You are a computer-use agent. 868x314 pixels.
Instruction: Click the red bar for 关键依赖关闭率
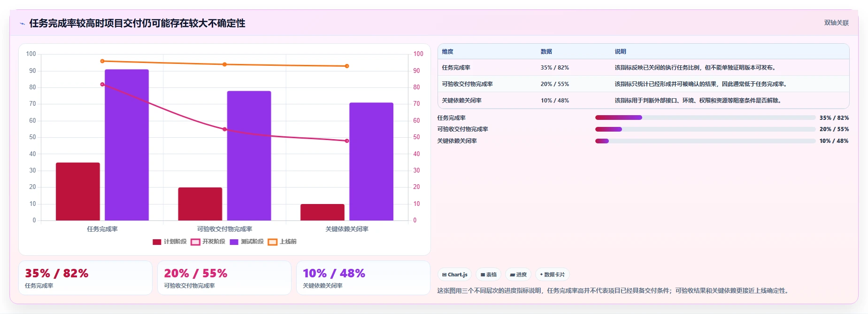pyautogui.click(x=323, y=212)
